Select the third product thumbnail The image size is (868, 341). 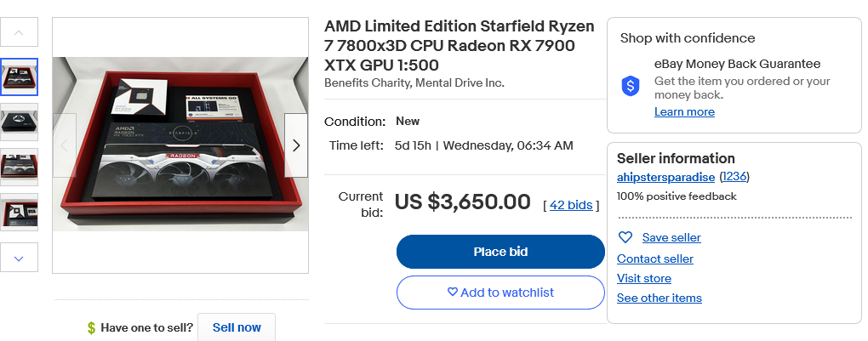click(19, 167)
